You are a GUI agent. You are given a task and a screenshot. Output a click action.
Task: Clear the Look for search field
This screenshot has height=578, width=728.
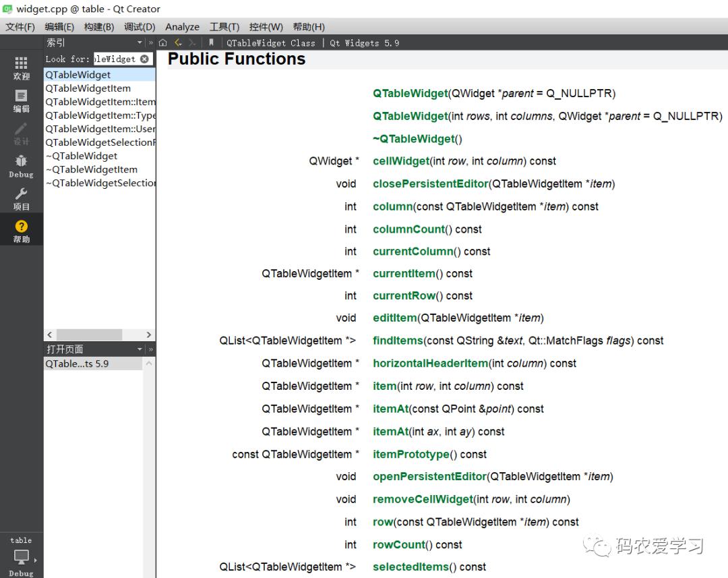pyautogui.click(x=144, y=59)
